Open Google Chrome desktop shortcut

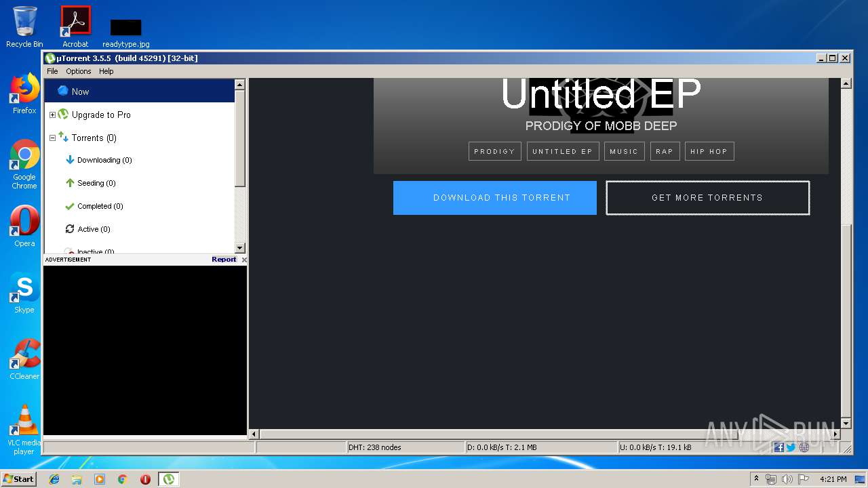click(x=24, y=165)
